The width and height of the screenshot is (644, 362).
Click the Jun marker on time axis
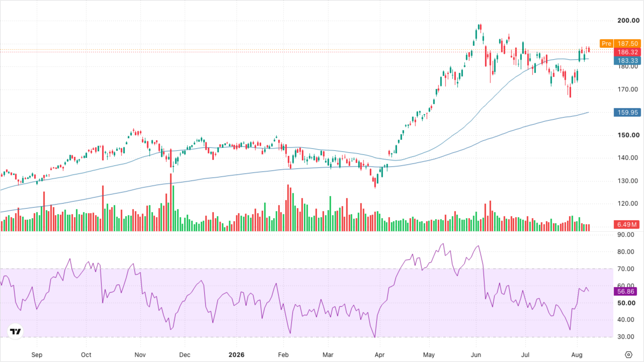pyautogui.click(x=476, y=355)
